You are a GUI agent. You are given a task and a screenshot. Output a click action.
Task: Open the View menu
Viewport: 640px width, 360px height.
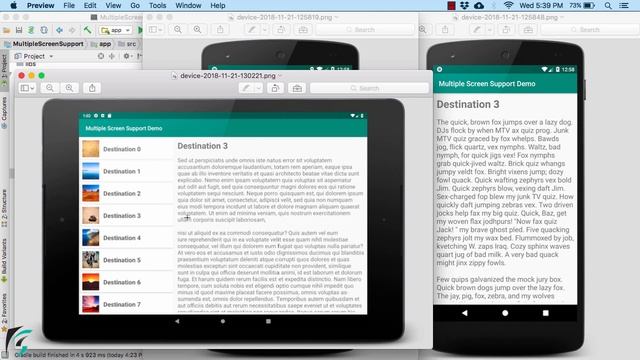(113, 5)
